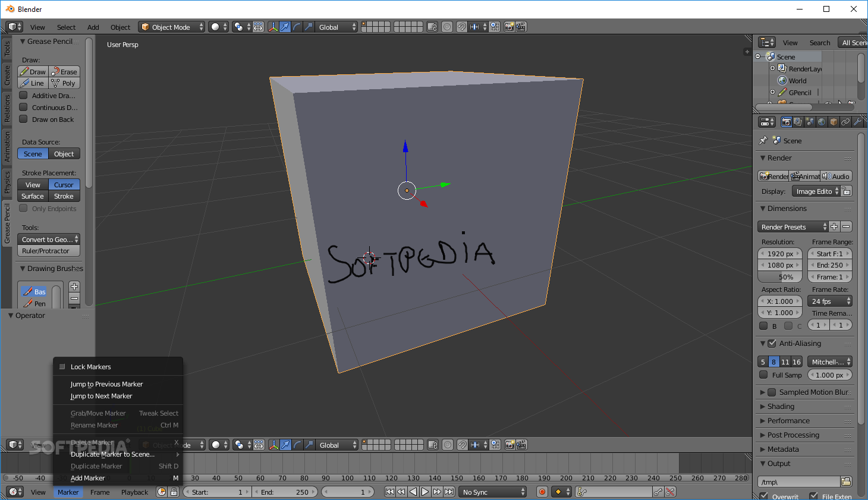Play the animation forward
The image size is (868, 500).
(425, 492)
